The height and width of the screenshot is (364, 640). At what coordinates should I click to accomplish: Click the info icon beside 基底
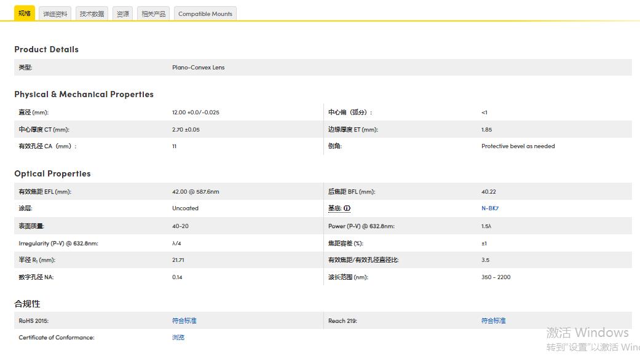[x=347, y=208]
